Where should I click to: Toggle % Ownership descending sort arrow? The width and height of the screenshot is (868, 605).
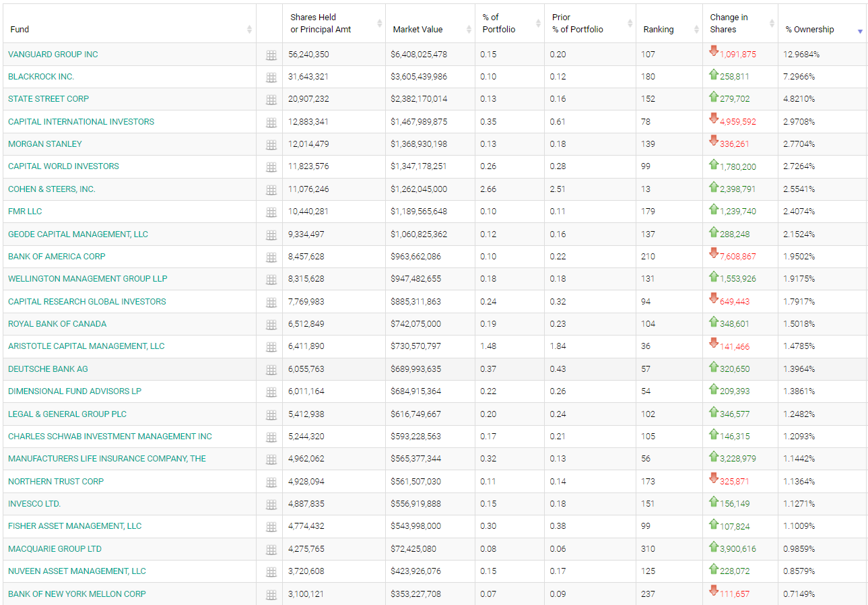860,32
